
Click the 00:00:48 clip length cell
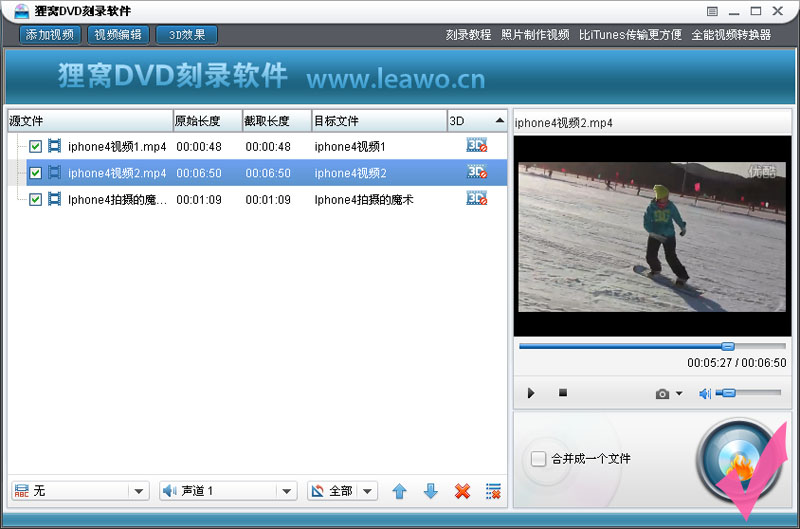268,147
